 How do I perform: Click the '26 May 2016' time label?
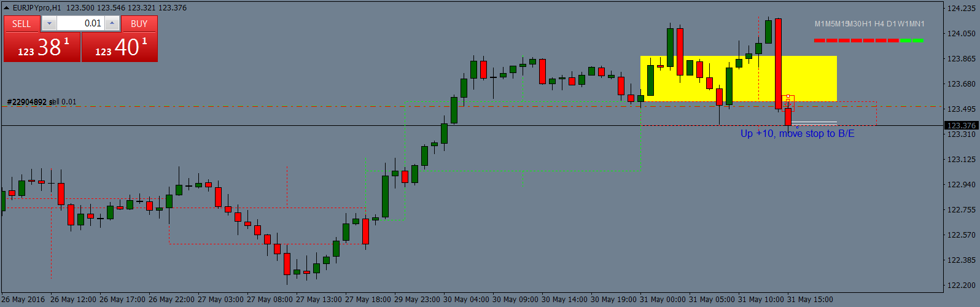point(23,300)
